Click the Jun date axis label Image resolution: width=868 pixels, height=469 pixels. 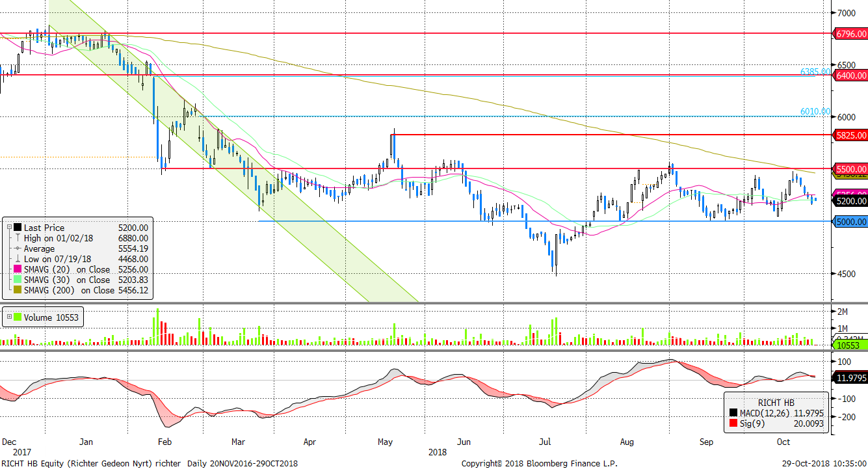point(464,442)
